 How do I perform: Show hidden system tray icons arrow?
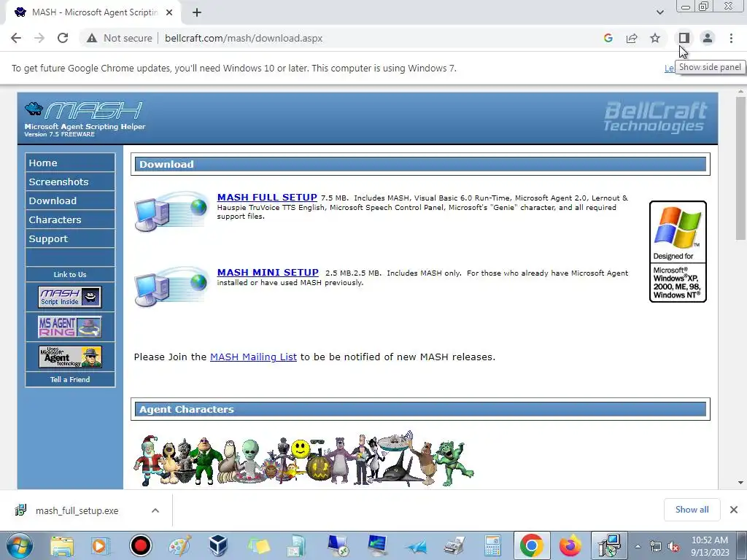pos(638,547)
